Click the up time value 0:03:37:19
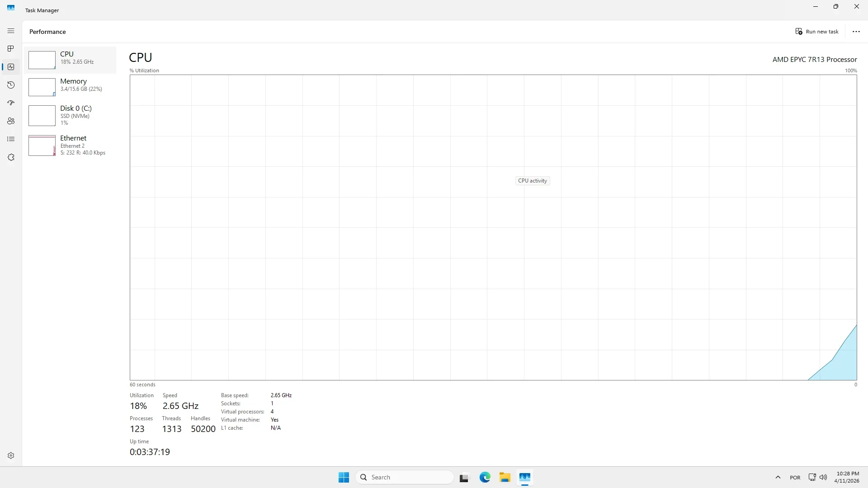The width and height of the screenshot is (868, 488). 150,452
